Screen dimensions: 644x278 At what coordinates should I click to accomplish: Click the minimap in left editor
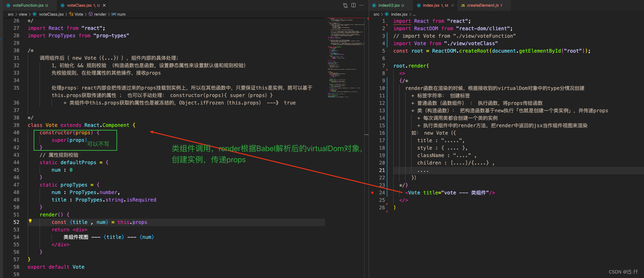pos(346,58)
